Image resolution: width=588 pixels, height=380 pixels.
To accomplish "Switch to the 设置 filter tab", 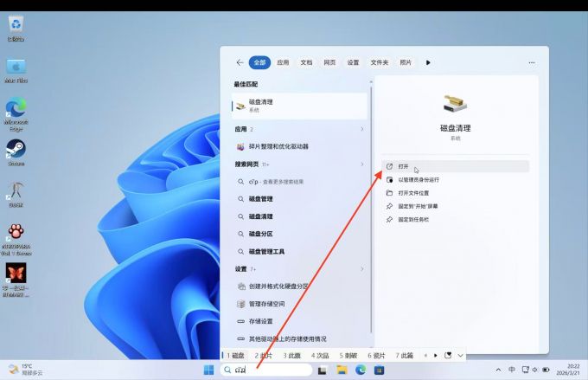I will (x=353, y=62).
